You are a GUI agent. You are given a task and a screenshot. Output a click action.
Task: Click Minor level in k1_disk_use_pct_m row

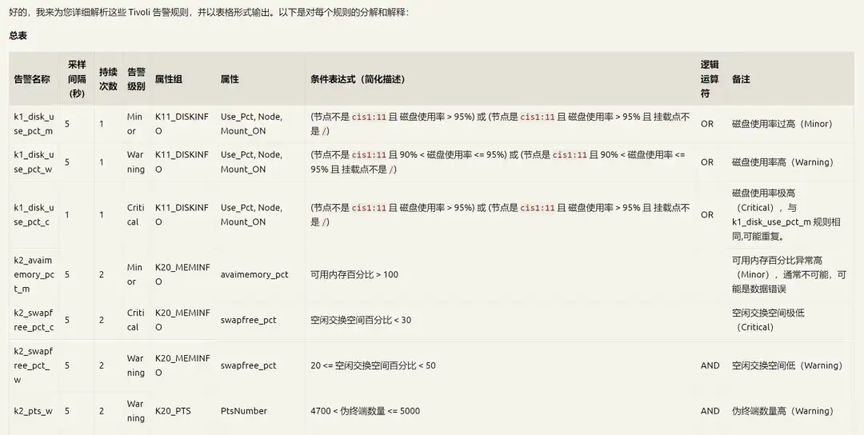click(x=136, y=124)
